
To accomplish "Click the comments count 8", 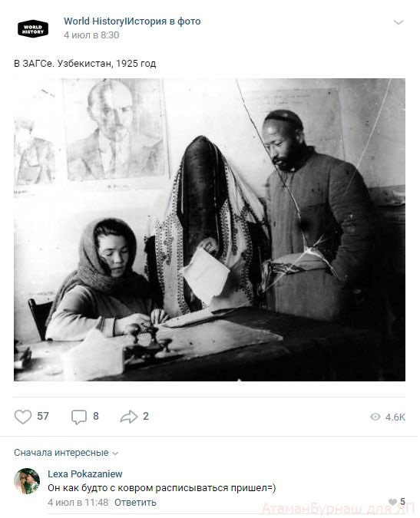I will pyautogui.click(x=96, y=416).
